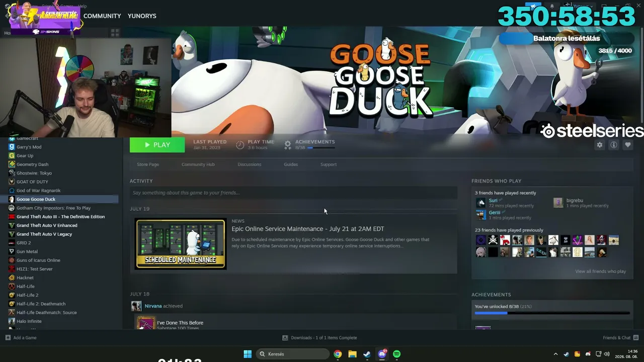
Task: Click the Downloads icon in the bottom bar
Action: pyautogui.click(x=285, y=338)
